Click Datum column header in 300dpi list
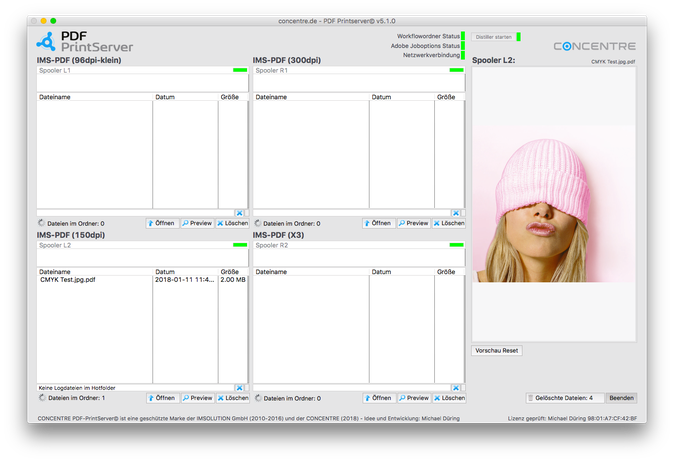Screen dimensions: 674x462 point(402,97)
